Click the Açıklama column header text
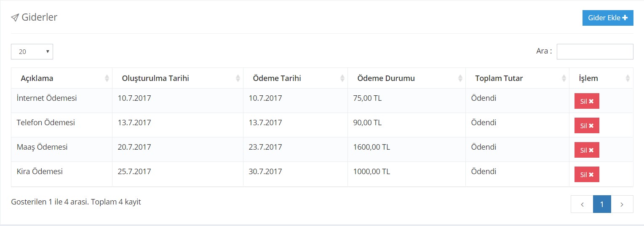The width and height of the screenshot is (644, 226). pyautogui.click(x=37, y=78)
